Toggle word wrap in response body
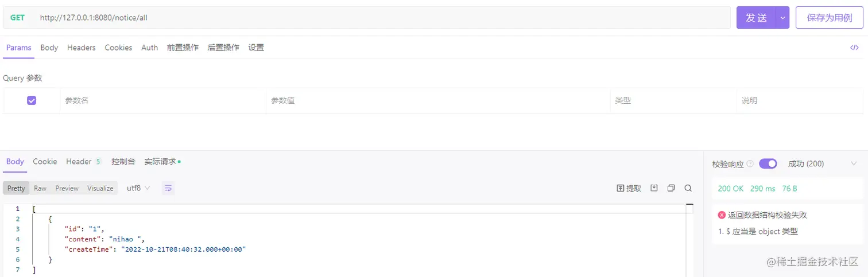This screenshot has width=868, height=277. [168, 188]
